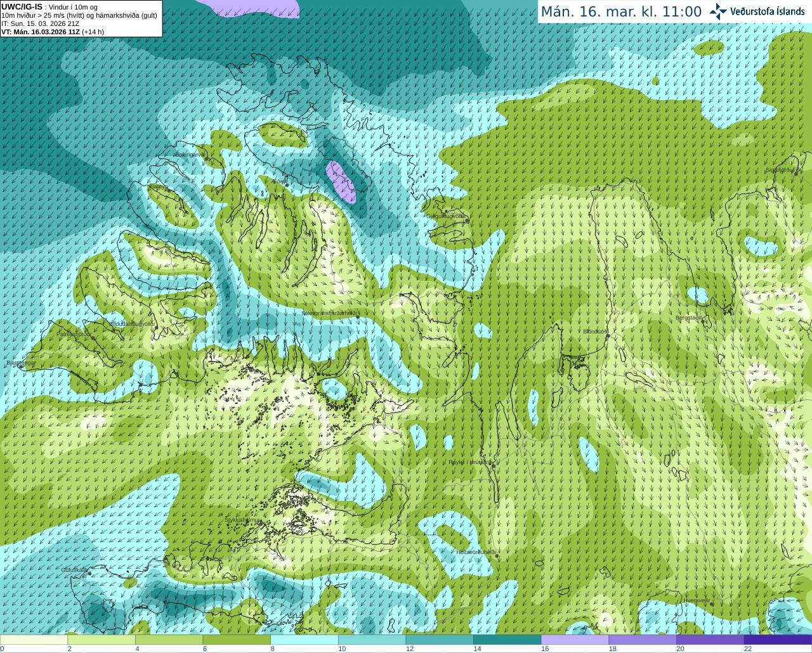Pick the 10–12 m/s turquoise legend swatch
Image resolution: width=812 pixels, height=653 pixels.
tap(372, 640)
